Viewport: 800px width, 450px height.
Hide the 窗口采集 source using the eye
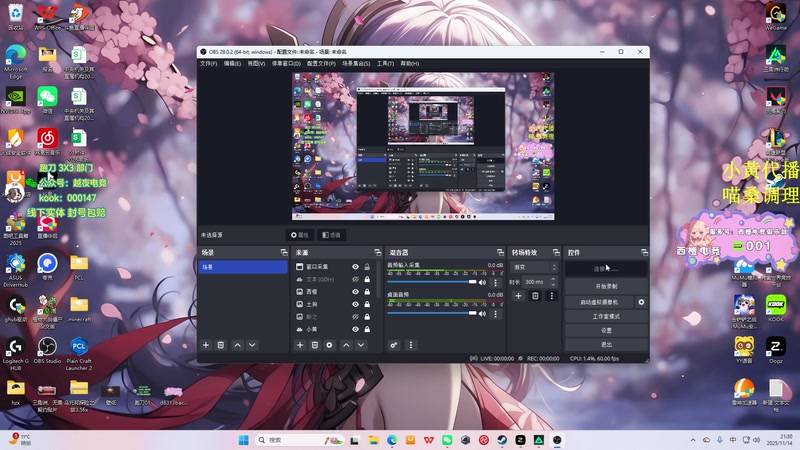click(355, 267)
